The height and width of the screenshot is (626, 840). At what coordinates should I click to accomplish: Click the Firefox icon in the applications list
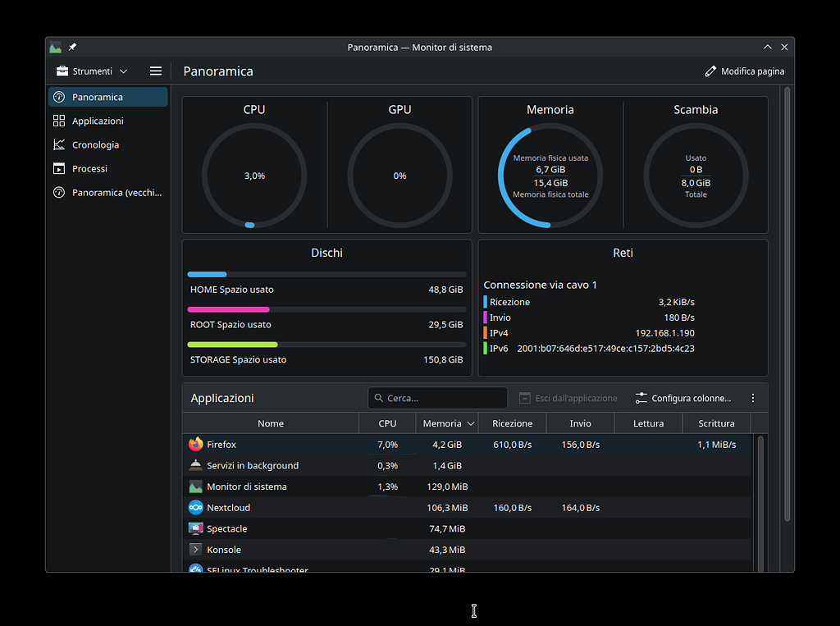coord(194,444)
